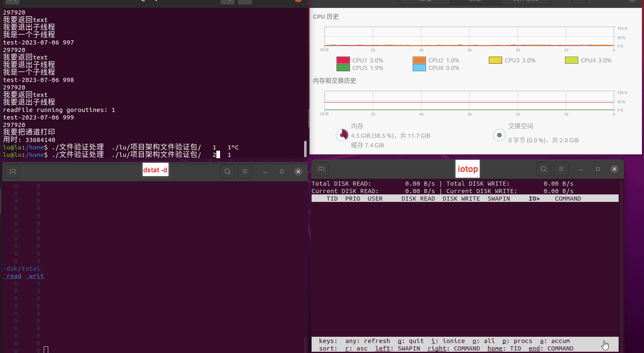Click search icon in dstat terminal

point(228,172)
